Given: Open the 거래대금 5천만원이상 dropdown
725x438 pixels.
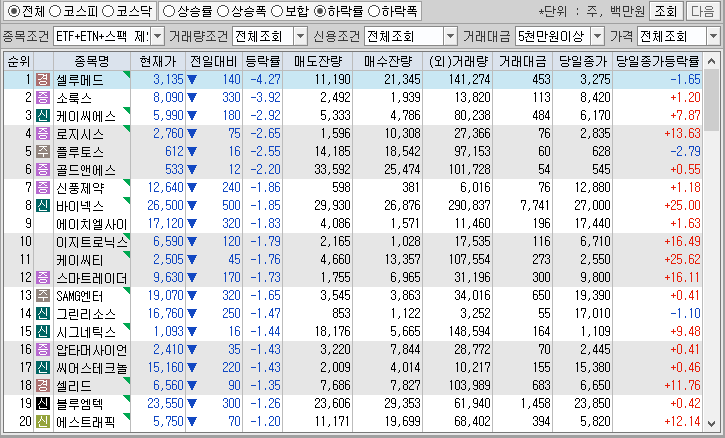Looking at the screenshot, I should coord(597,36).
